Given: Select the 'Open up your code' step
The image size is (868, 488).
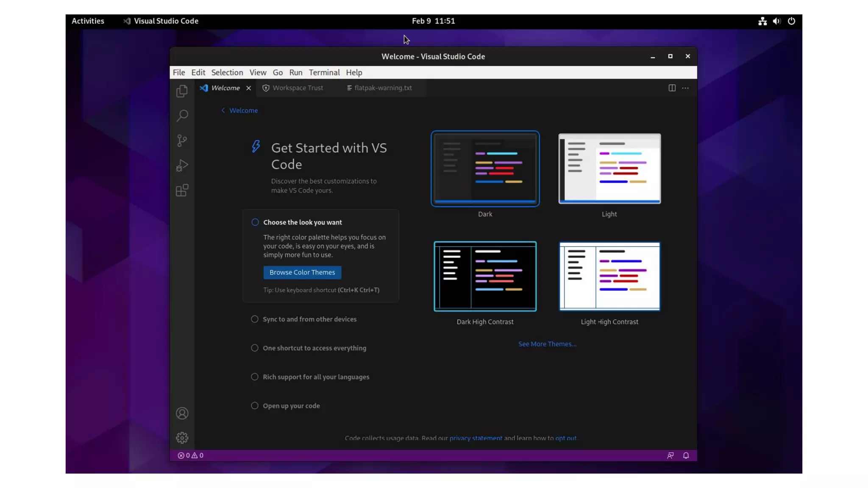Looking at the screenshot, I should (291, 405).
